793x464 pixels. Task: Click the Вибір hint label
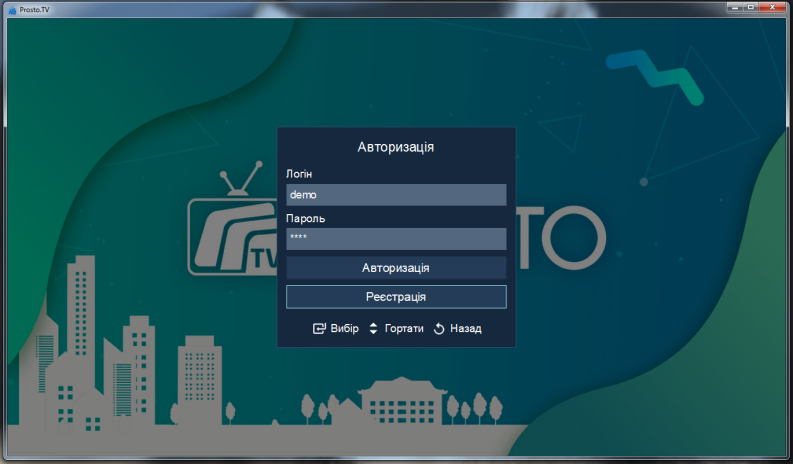click(344, 328)
